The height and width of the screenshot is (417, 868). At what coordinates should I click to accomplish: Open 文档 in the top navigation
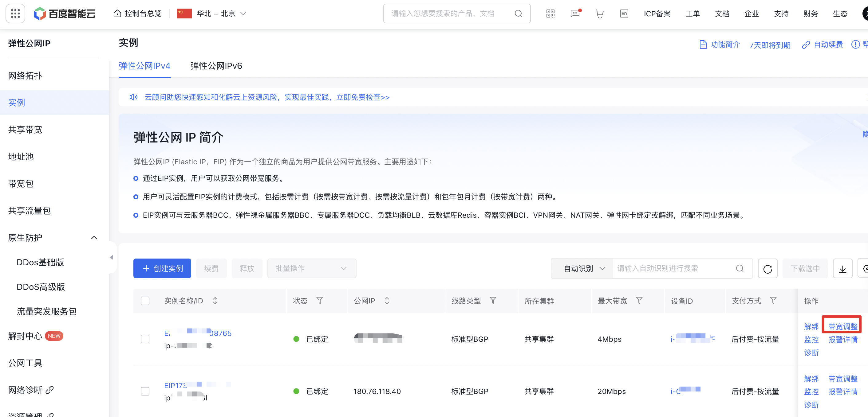[722, 14]
